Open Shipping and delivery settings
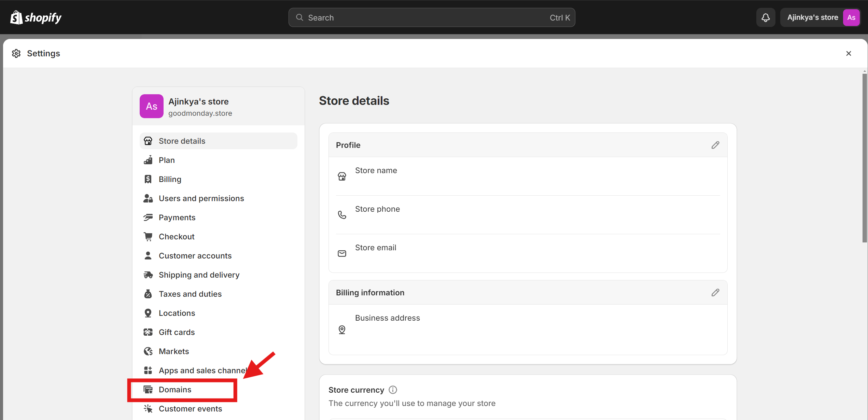 [x=218, y=275]
